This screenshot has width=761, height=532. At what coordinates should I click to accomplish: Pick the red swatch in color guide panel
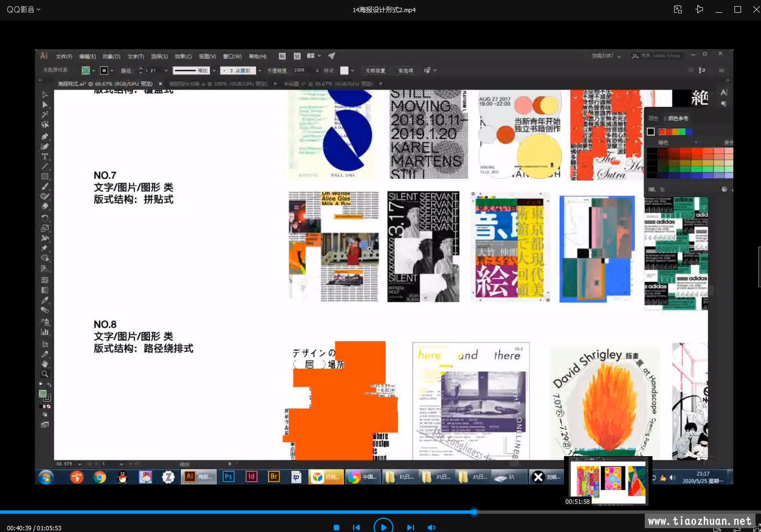tap(662, 132)
